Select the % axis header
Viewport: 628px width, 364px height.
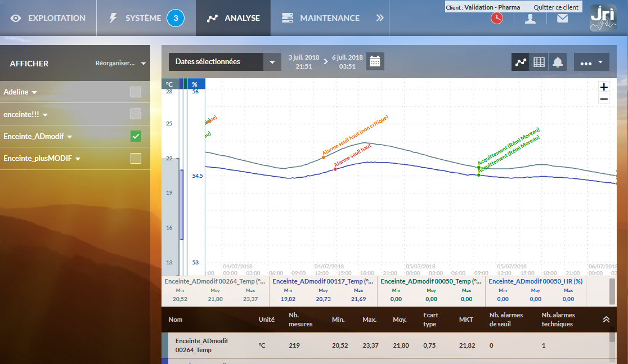(x=196, y=84)
